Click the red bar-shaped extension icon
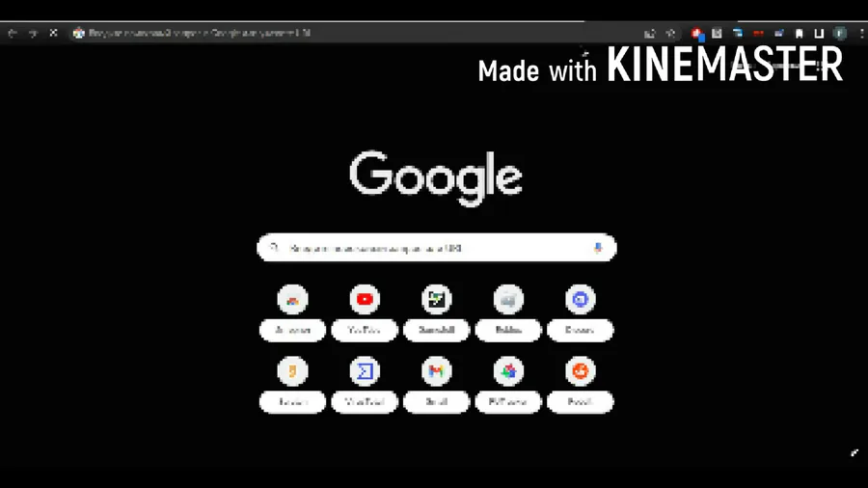This screenshot has height=488, width=868. 758,34
